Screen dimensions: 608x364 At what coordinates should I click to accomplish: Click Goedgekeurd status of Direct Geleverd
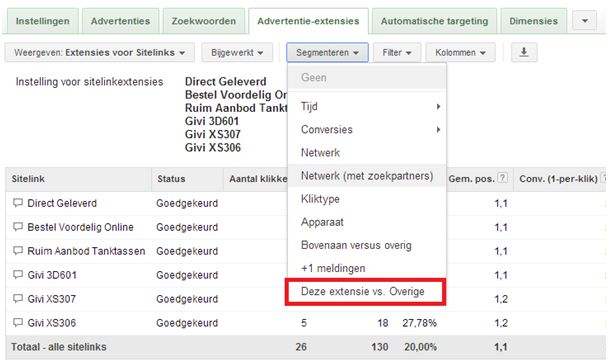(x=187, y=203)
